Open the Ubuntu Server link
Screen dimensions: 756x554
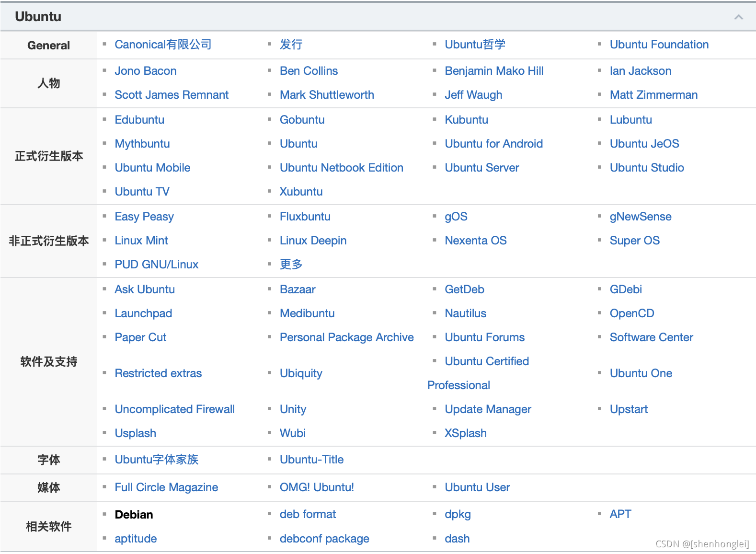click(x=482, y=168)
